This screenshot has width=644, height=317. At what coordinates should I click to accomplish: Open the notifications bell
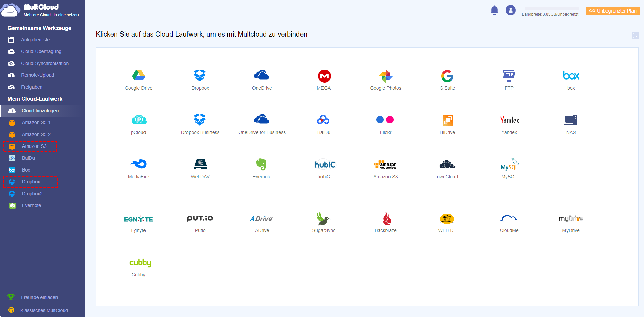click(x=494, y=10)
